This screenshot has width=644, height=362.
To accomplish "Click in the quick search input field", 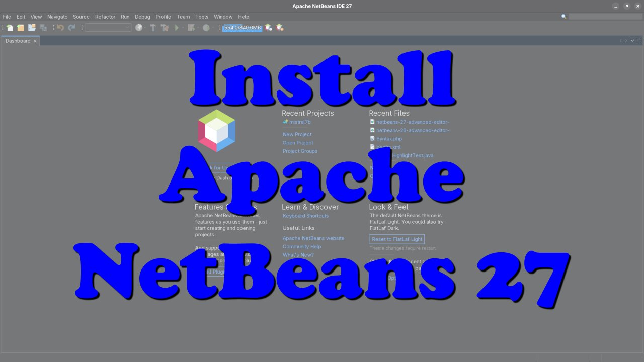I will click(x=605, y=17).
